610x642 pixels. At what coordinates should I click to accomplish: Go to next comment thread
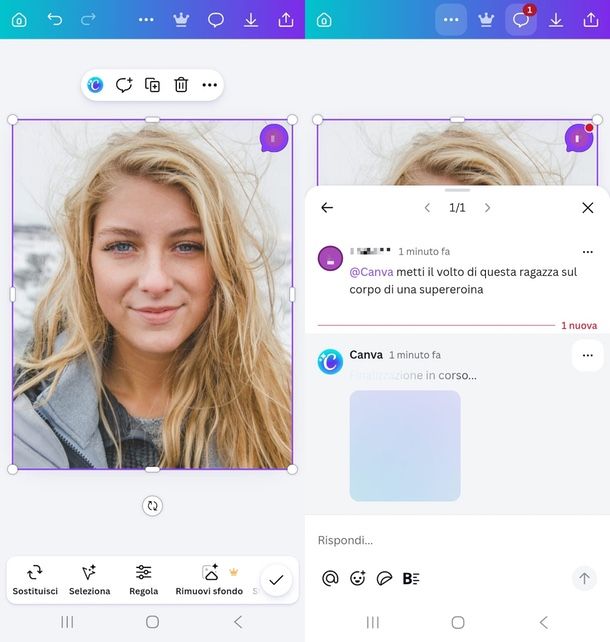click(x=487, y=208)
